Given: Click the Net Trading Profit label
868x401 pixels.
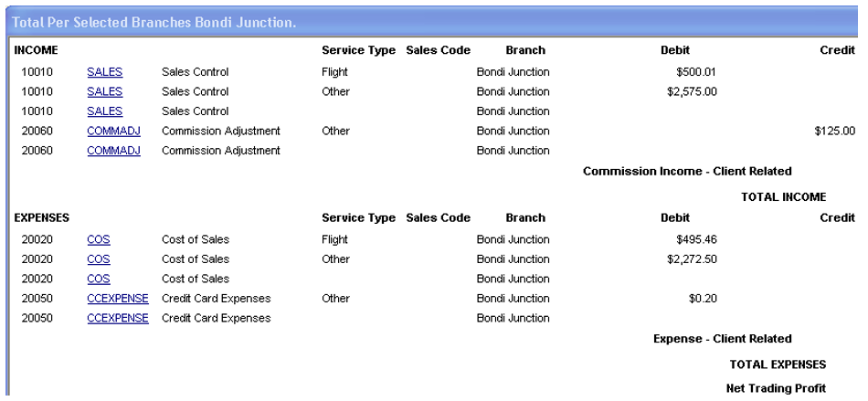Looking at the screenshot, I should click(775, 388).
